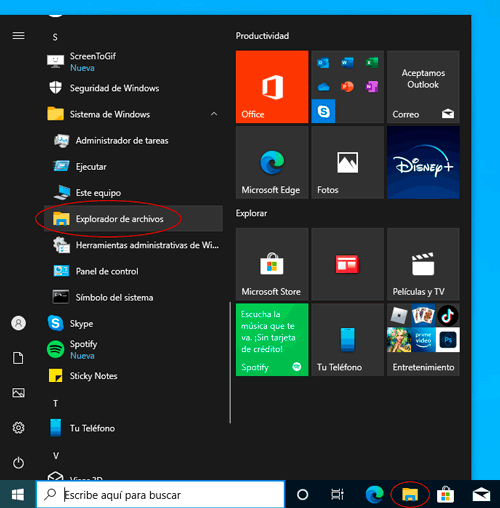Jump to letter T section header
Screen dimensions: 500x508
pos(55,403)
